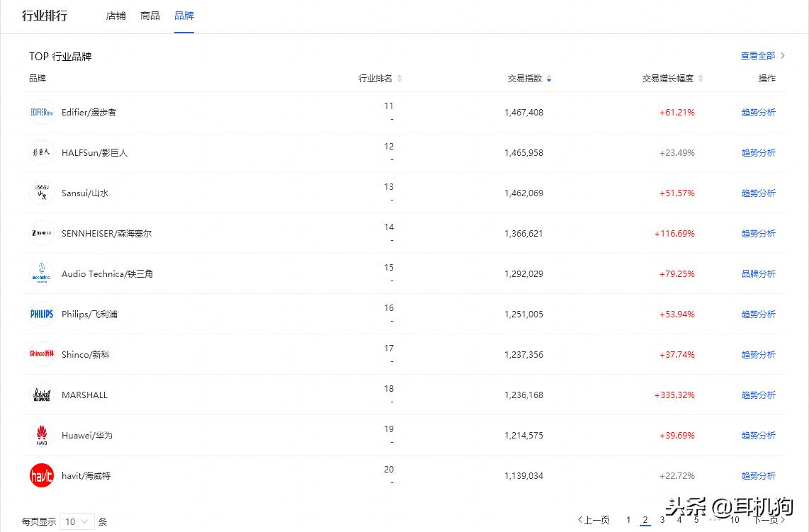Click the Philips brand logo icon
This screenshot has height=532, width=809.
[42, 314]
